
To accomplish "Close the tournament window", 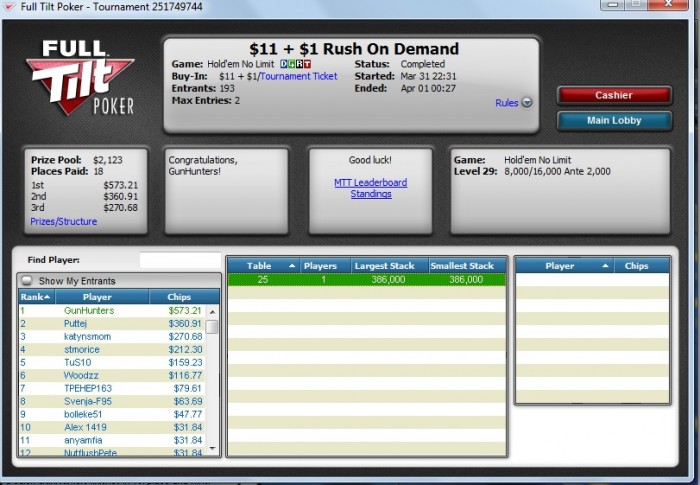I will point(668,4).
